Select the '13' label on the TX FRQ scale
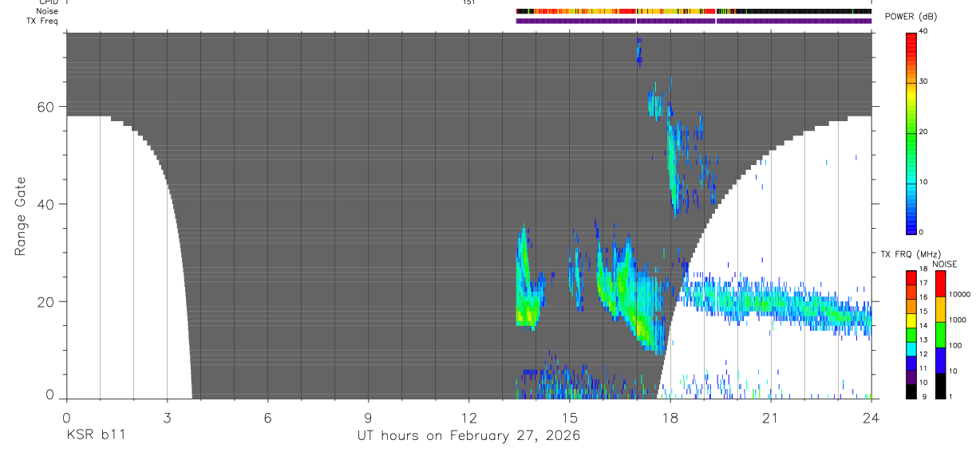980x452 pixels. pyautogui.click(x=923, y=340)
